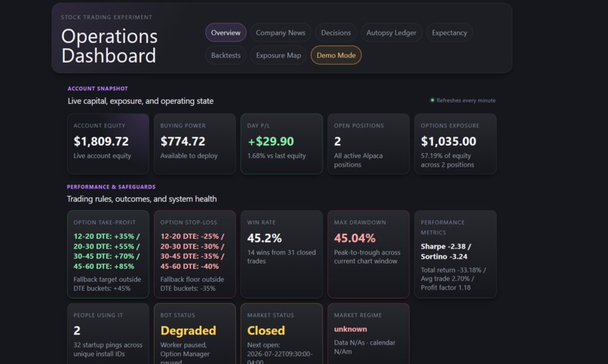Open the Option Take-Profit card
This screenshot has width=608, height=364.
(108, 254)
